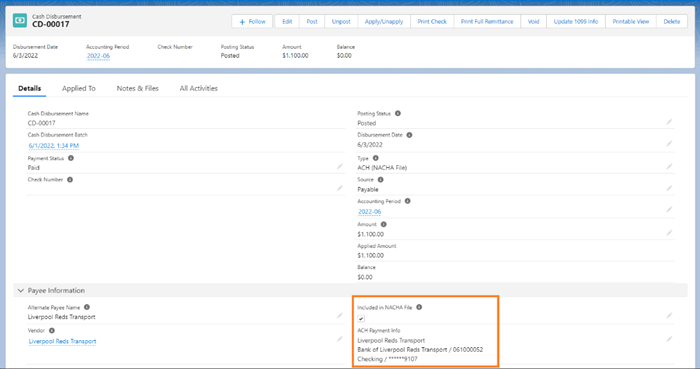700x369 pixels.
Task: Click Print Full Remittance button
Action: click(487, 21)
